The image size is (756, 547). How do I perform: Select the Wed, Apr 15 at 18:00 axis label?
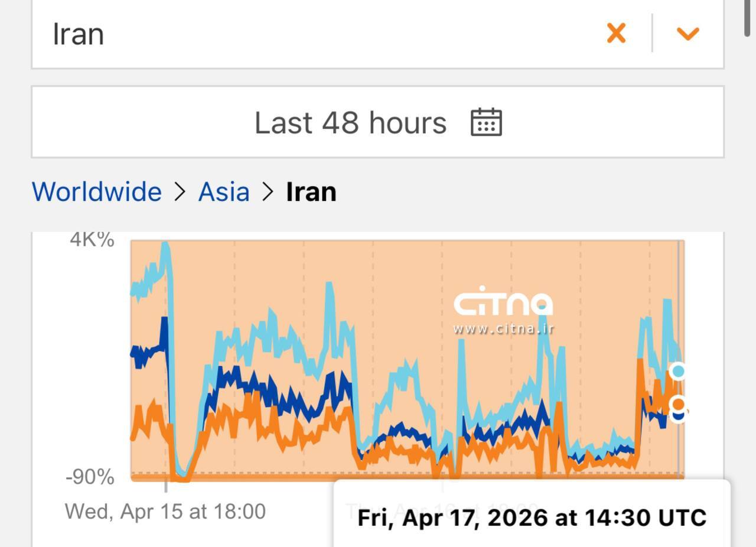coord(165,511)
